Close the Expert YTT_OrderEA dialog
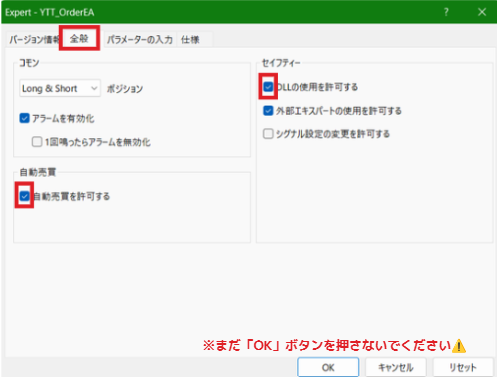 (482, 12)
